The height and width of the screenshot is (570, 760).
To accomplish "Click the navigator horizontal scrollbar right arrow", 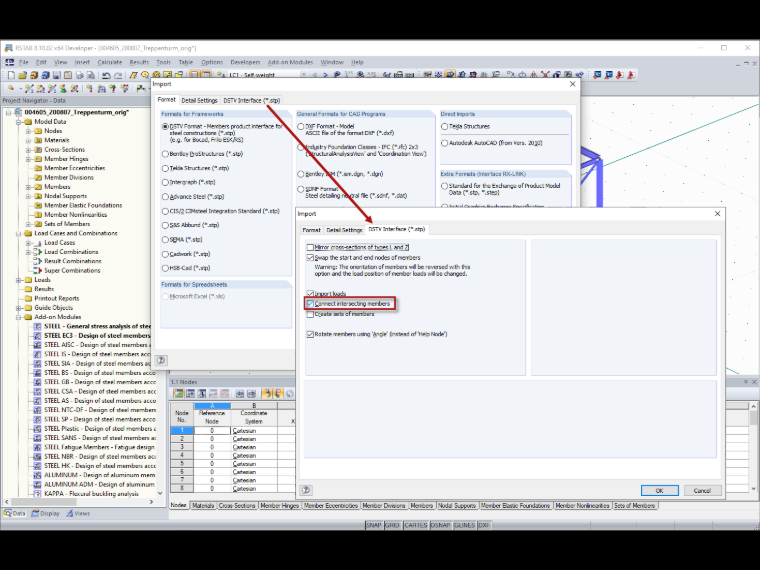I will [x=151, y=502].
